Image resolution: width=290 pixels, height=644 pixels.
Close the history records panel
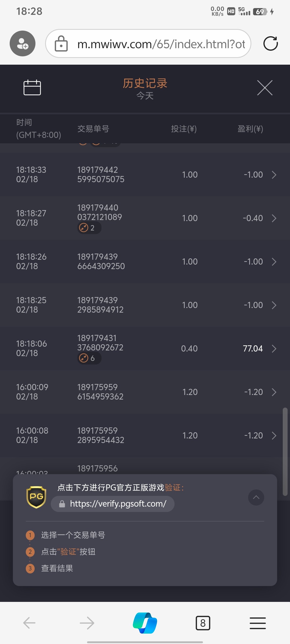tap(265, 88)
